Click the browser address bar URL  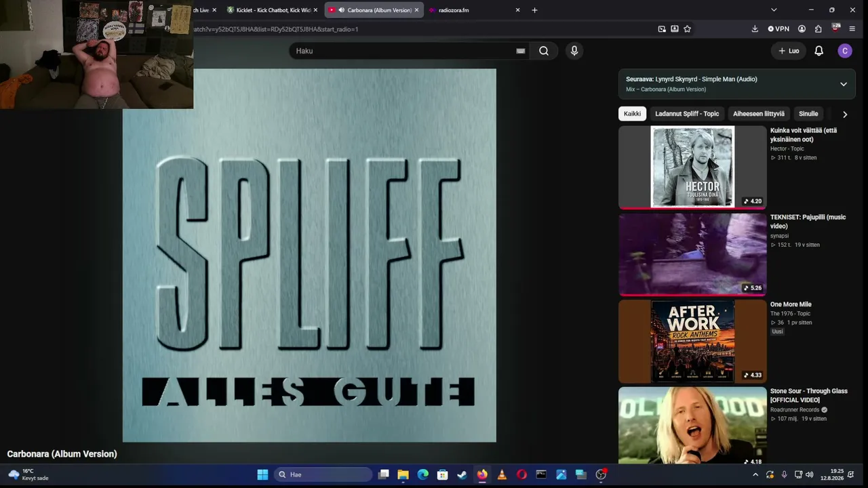click(x=275, y=29)
